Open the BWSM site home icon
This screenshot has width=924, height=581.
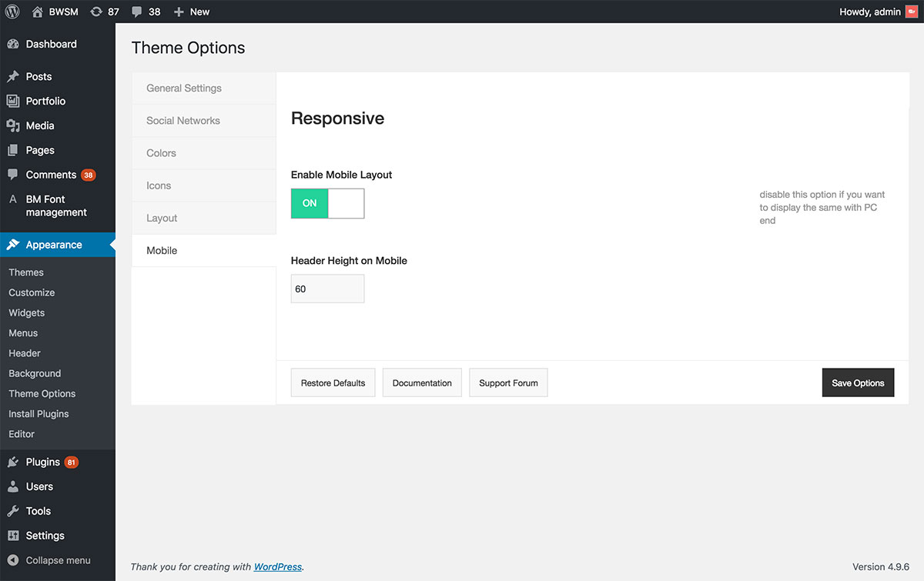click(38, 12)
